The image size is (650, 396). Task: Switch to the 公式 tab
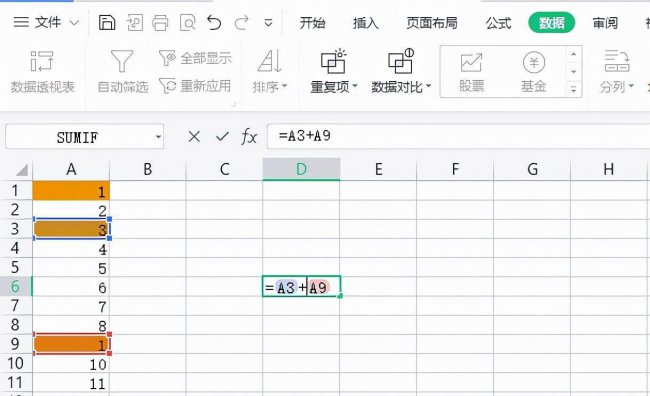[x=498, y=23]
